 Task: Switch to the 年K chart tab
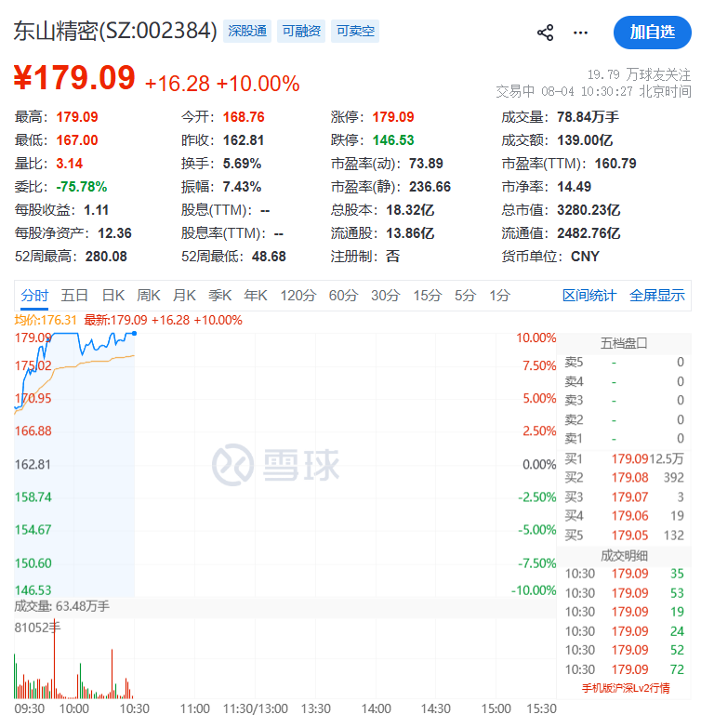(x=256, y=296)
